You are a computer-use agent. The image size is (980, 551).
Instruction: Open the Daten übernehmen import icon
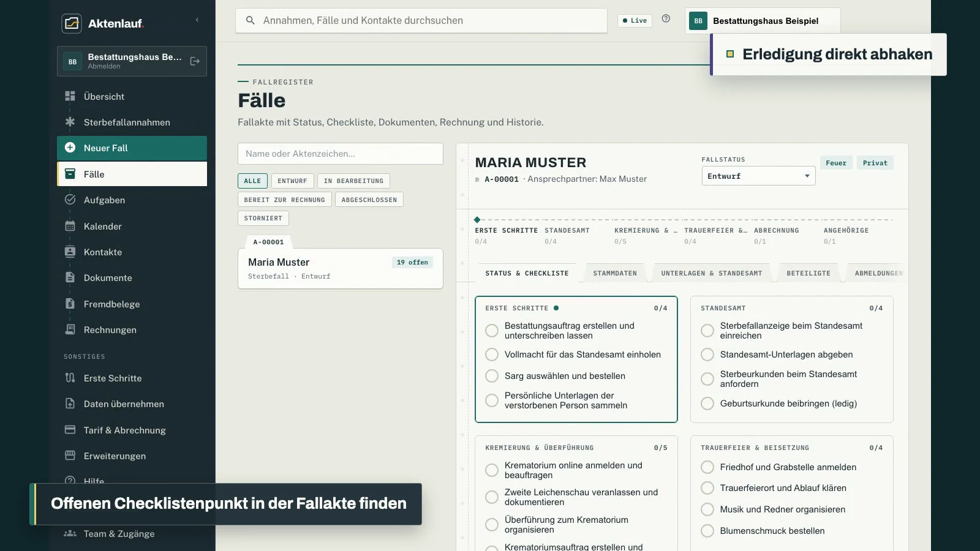[70, 403]
